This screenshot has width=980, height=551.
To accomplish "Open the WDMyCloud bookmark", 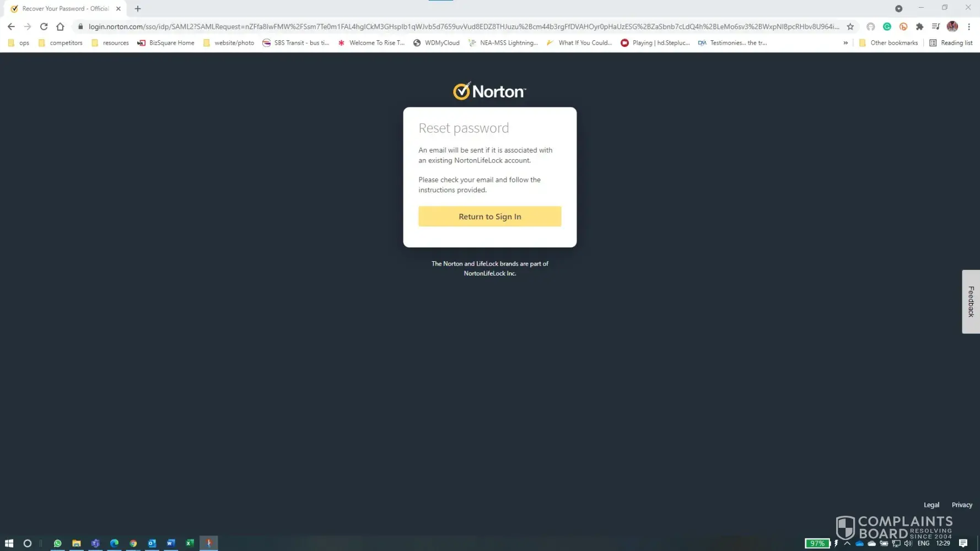I will [x=437, y=42].
